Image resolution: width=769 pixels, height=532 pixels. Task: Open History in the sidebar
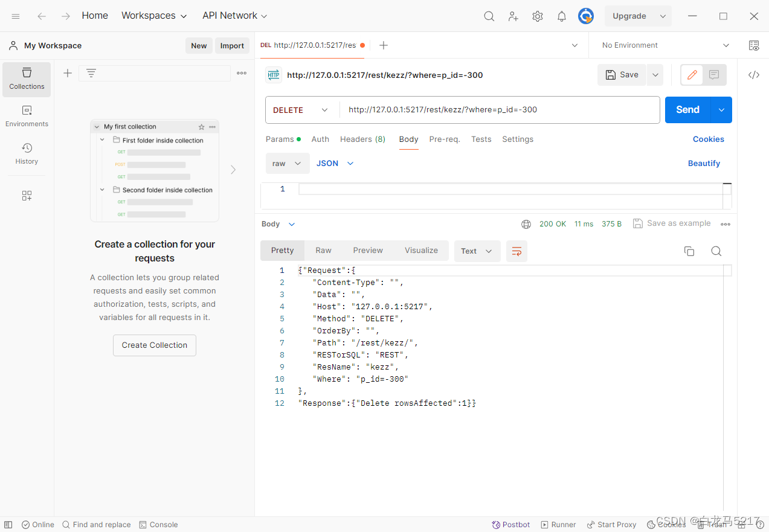pyautogui.click(x=27, y=154)
